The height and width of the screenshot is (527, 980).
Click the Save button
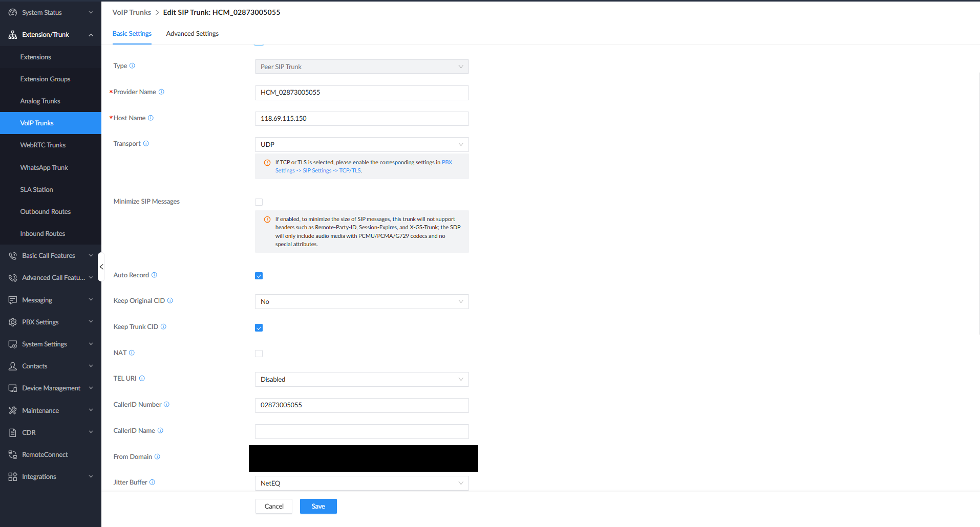pyautogui.click(x=318, y=506)
